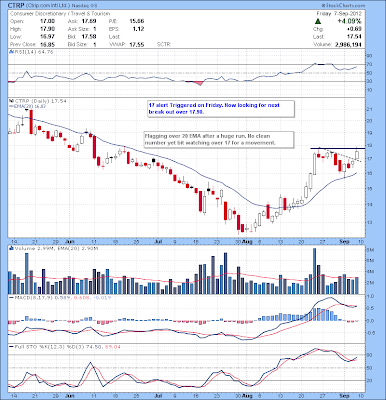The image size is (386, 400).
Task: Click the tallest August volume bar
Action: (314, 271)
